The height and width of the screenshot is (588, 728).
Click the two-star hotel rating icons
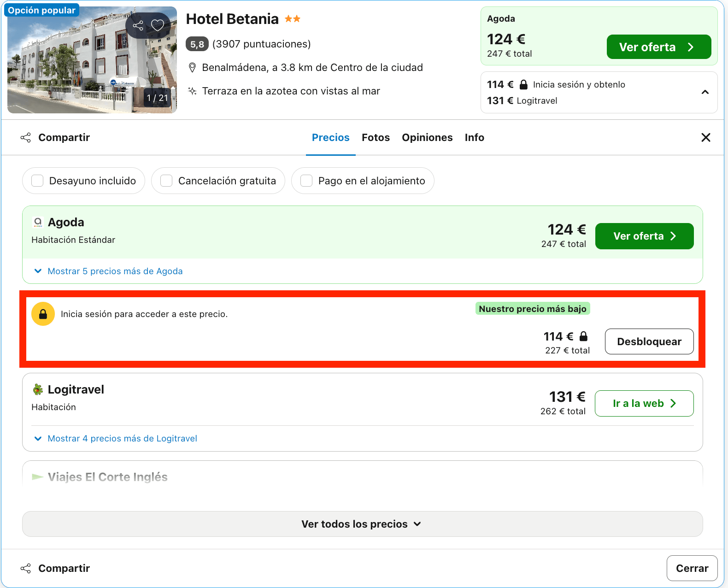293,19
